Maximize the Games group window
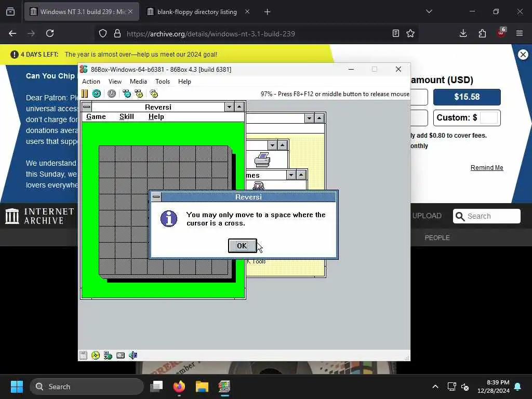The image size is (532, 399). coord(301,175)
